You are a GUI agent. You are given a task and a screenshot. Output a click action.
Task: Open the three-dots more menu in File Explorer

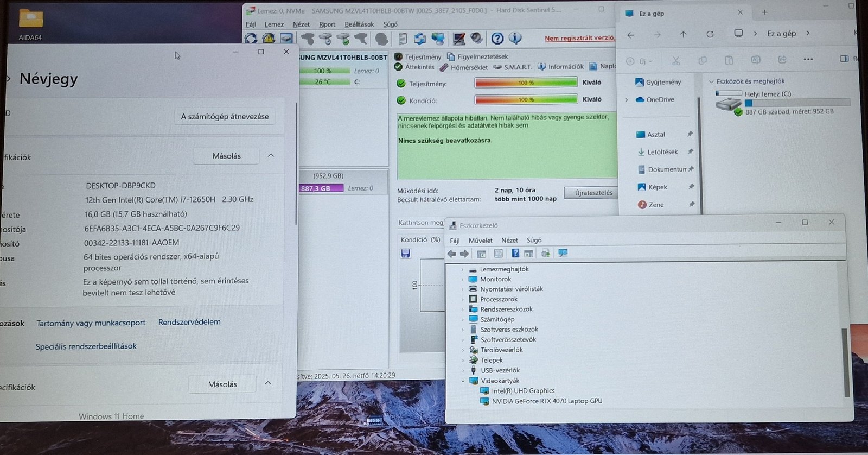tap(808, 59)
